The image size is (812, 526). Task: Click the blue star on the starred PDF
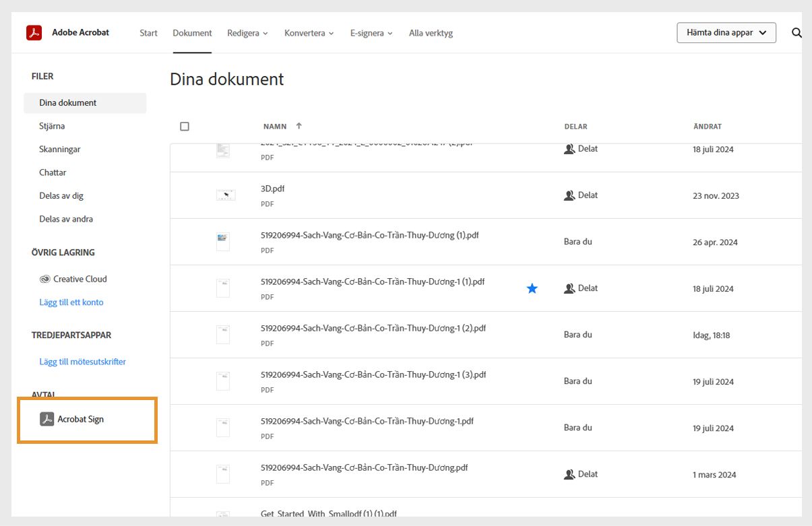pos(532,288)
